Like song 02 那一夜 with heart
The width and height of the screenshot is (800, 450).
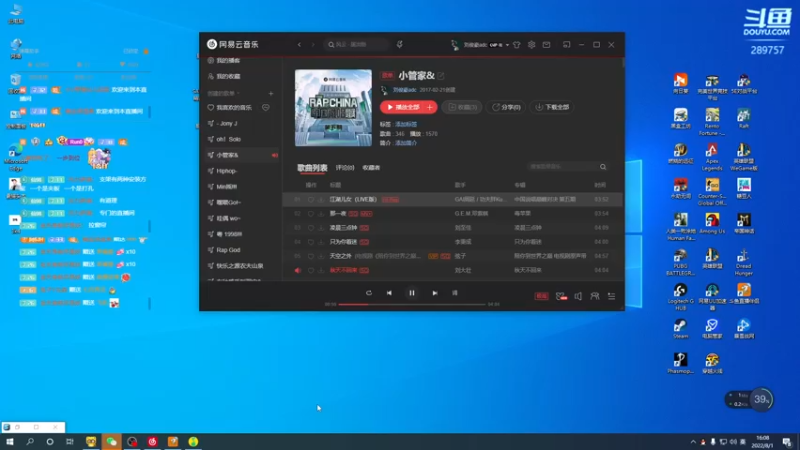click(x=311, y=214)
